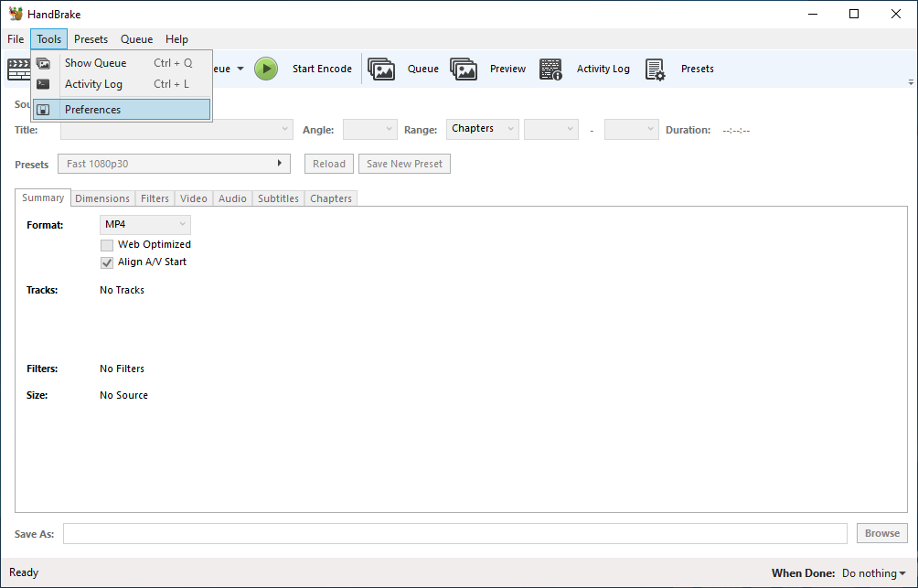This screenshot has height=588, width=918.
Task: Select Preferences from the Tools menu
Action: click(122, 110)
